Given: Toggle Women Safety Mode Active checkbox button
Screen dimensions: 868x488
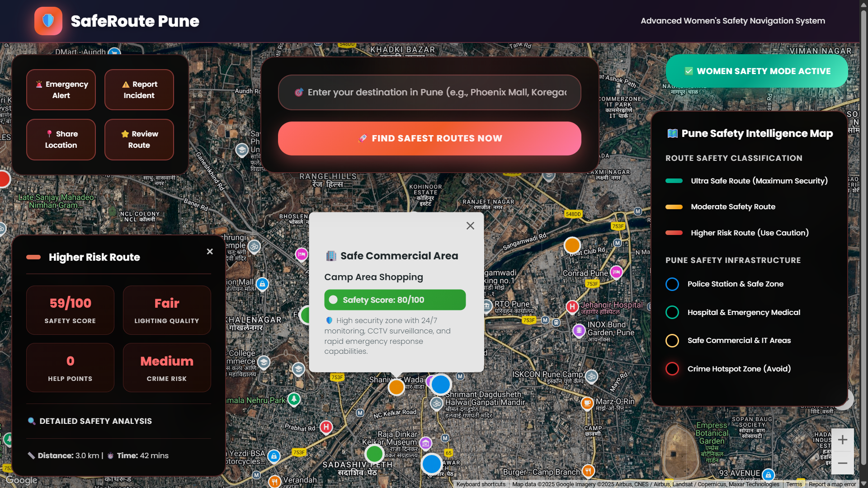Looking at the screenshot, I should point(757,71).
